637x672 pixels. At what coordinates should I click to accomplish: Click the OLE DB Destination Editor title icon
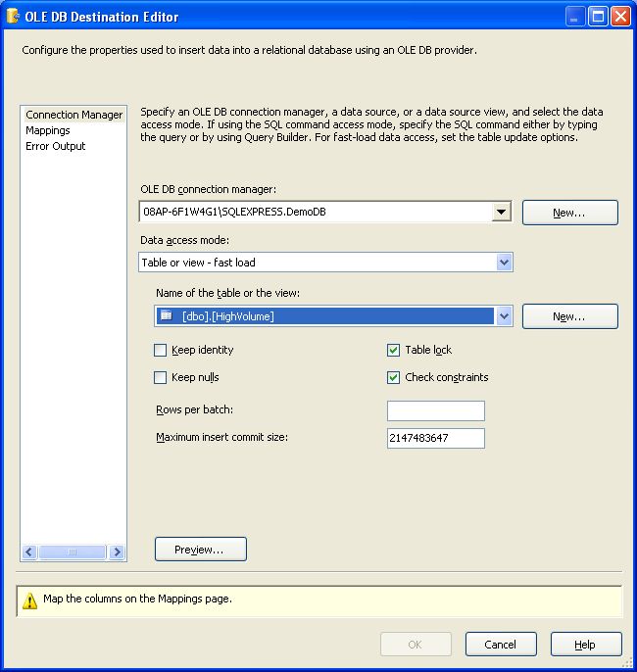[14, 17]
